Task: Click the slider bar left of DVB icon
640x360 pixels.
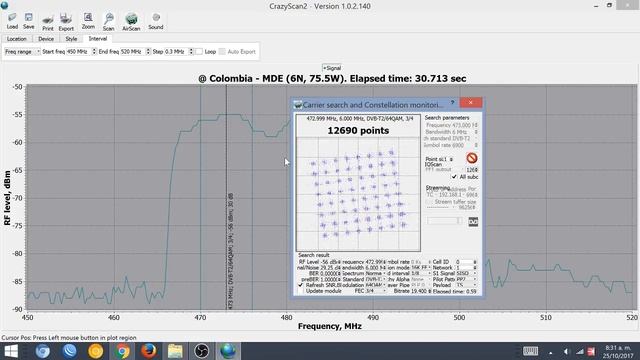Action: tap(444, 221)
